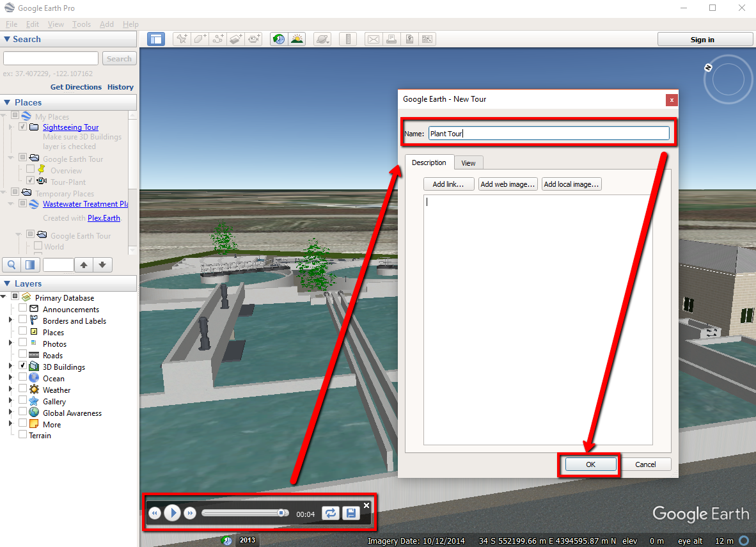Toggle sunlight across the landscape
The width and height of the screenshot is (756, 547).
[x=297, y=39]
